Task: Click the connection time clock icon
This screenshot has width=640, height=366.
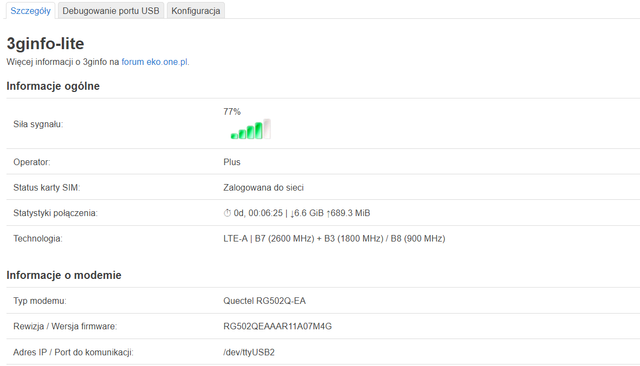Action: coord(227,213)
